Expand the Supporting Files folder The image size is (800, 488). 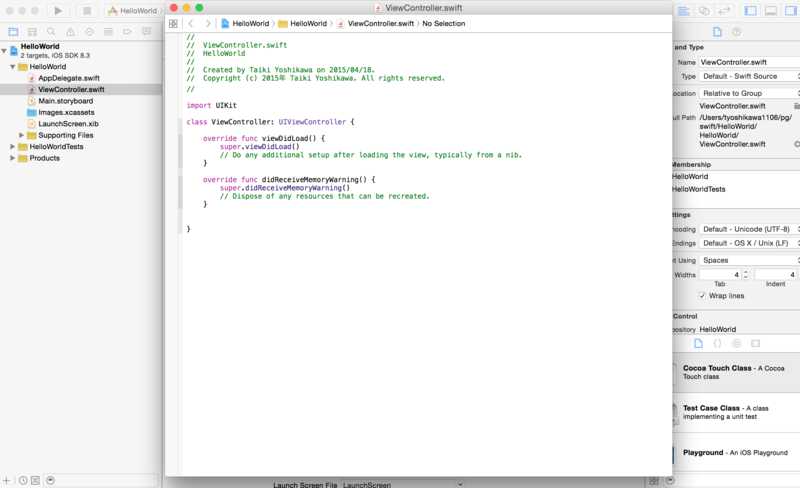click(21, 135)
